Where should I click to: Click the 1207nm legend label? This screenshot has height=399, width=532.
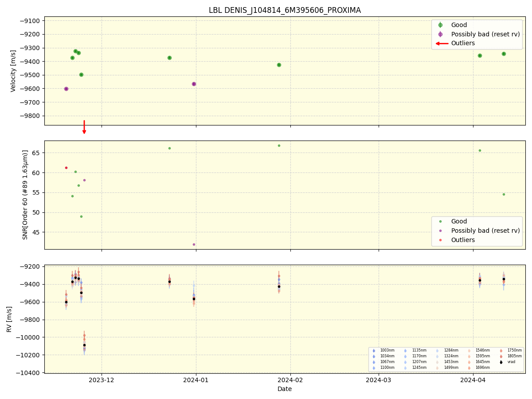pos(419,362)
